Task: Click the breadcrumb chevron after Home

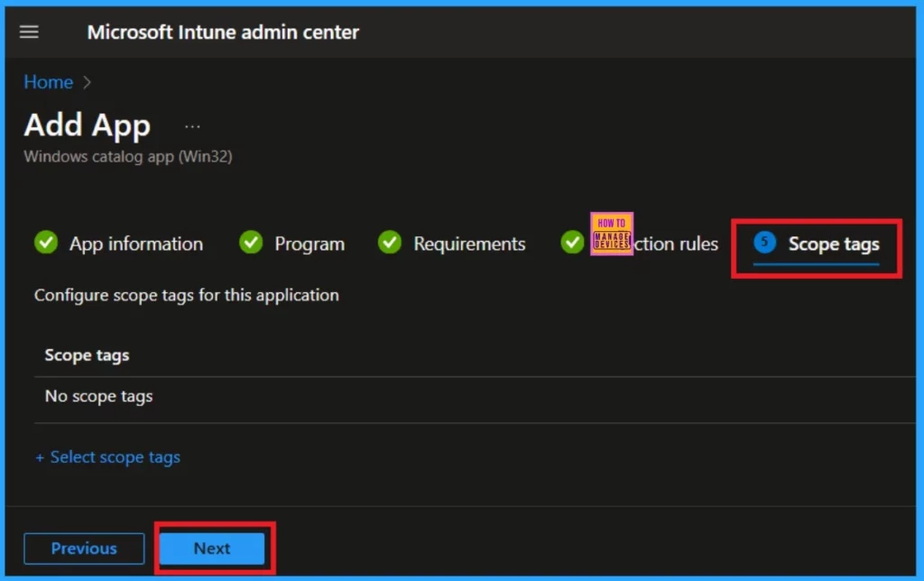Action: 88,82
